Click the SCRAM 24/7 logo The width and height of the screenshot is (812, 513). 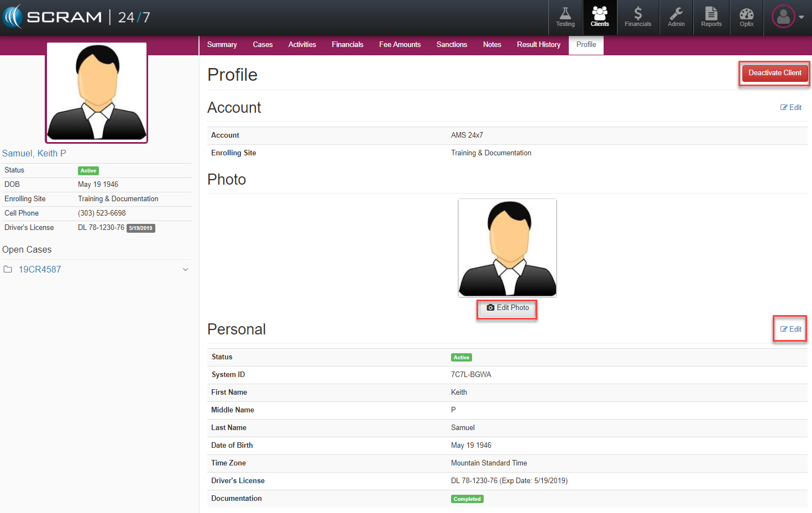pos(76,17)
